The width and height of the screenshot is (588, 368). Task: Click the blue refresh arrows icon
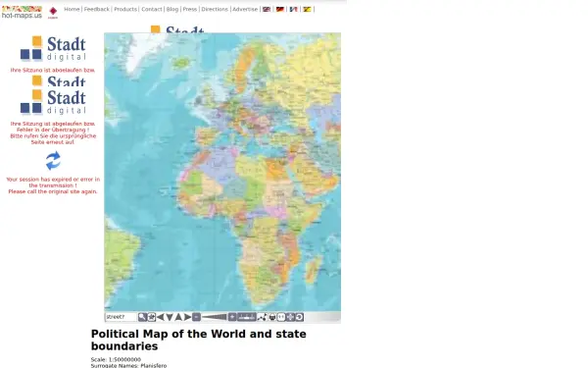pos(53,161)
